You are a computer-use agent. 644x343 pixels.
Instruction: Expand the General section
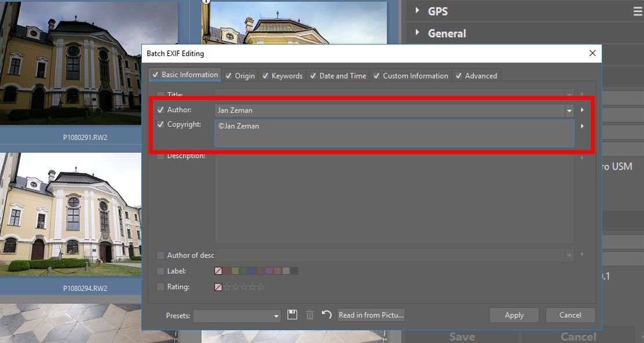(416, 34)
